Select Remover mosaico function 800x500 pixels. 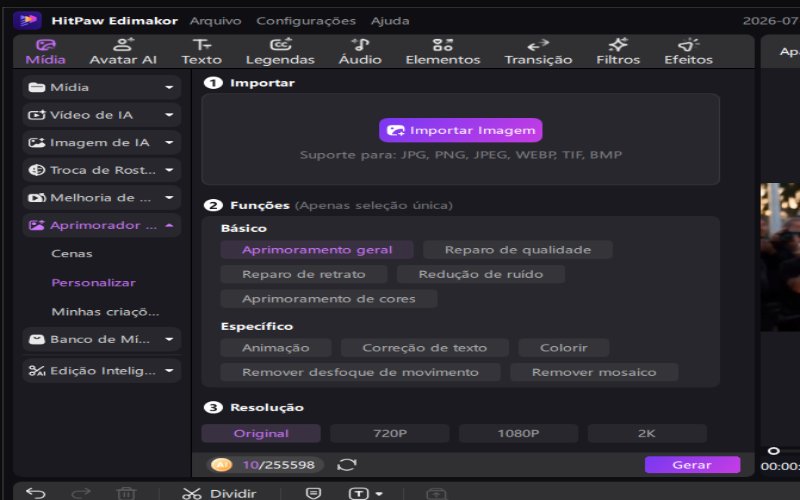pyautogui.click(x=594, y=372)
